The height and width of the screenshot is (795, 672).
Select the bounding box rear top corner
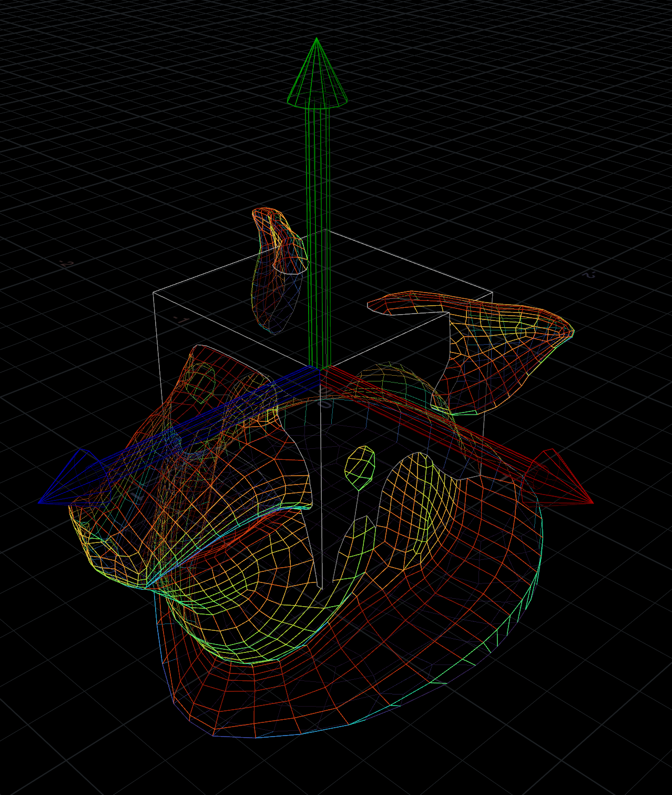pos(325,229)
